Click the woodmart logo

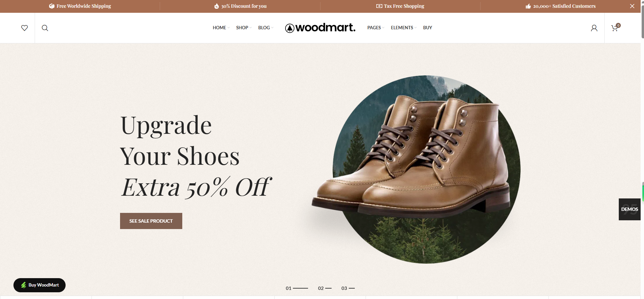click(320, 28)
